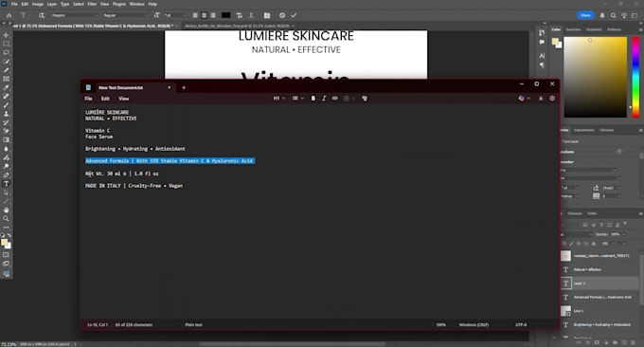Click the Share button
This screenshot has width=644, height=347.
pyautogui.click(x=585, y=15)
